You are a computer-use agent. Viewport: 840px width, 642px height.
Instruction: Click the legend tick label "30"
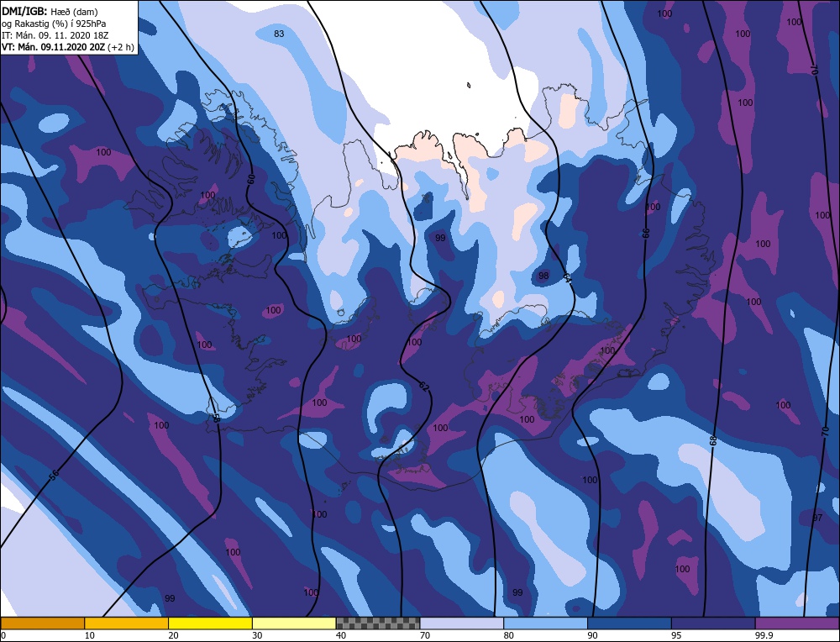[x=257, y=635]
